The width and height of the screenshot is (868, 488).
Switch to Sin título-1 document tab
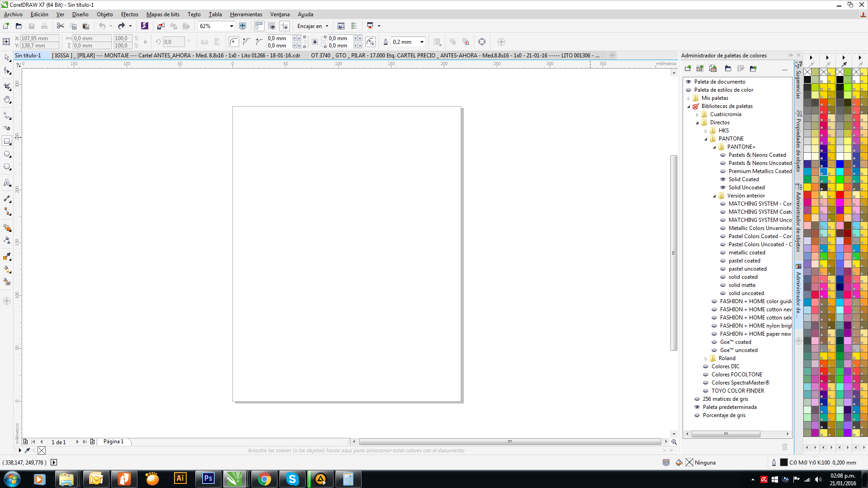28,56
